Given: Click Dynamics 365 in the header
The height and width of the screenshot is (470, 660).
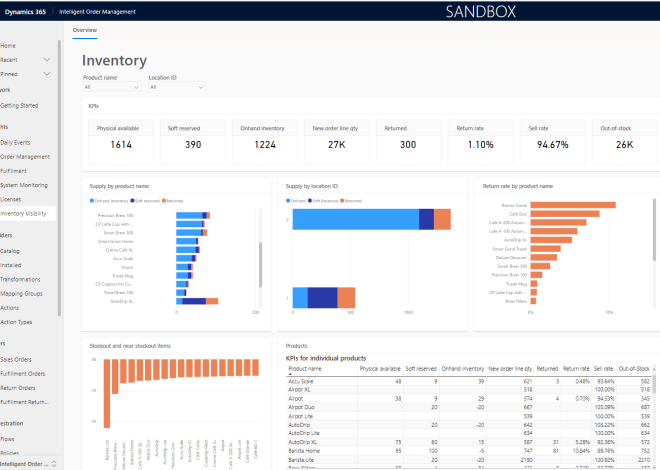Looking at the screenshot, I should (x=25, y=12).
